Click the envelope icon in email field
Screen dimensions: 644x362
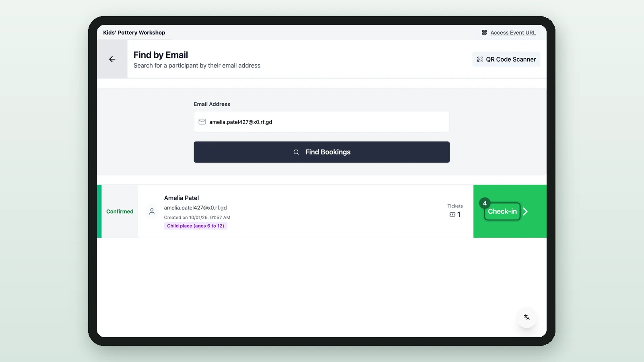202,122
